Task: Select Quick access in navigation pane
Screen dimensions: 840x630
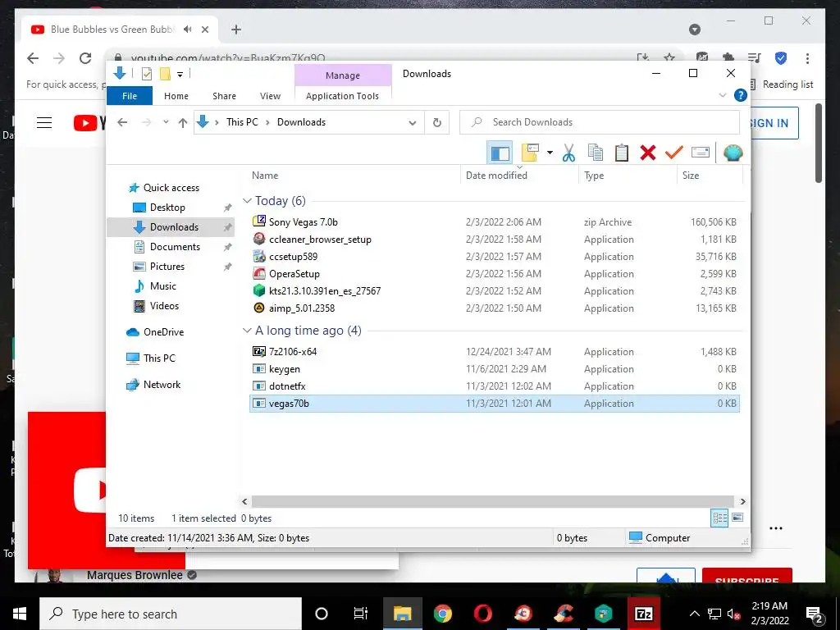Action: [x=171, y=188]
